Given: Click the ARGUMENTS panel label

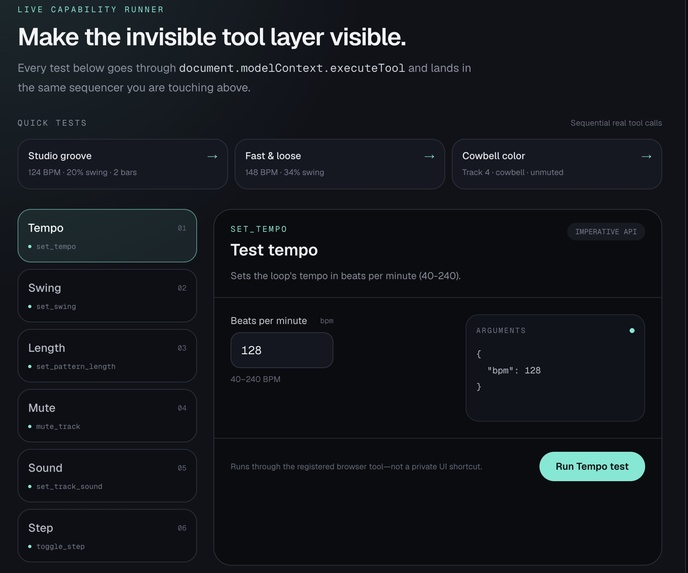Looking at the screenshot, I should pyautogui.click(x=501, y=330).
